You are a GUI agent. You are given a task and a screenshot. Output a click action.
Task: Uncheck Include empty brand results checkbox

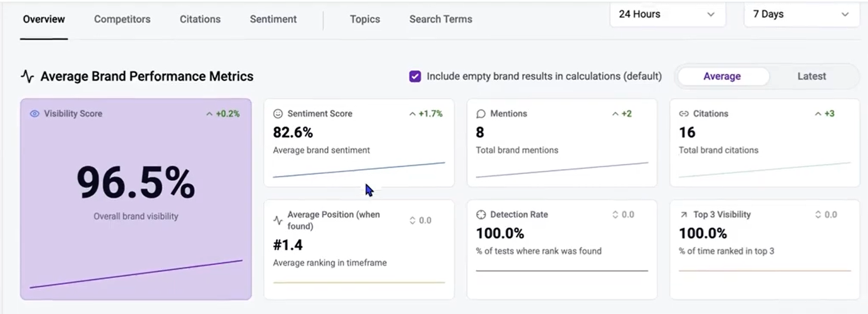pos(415,77)
